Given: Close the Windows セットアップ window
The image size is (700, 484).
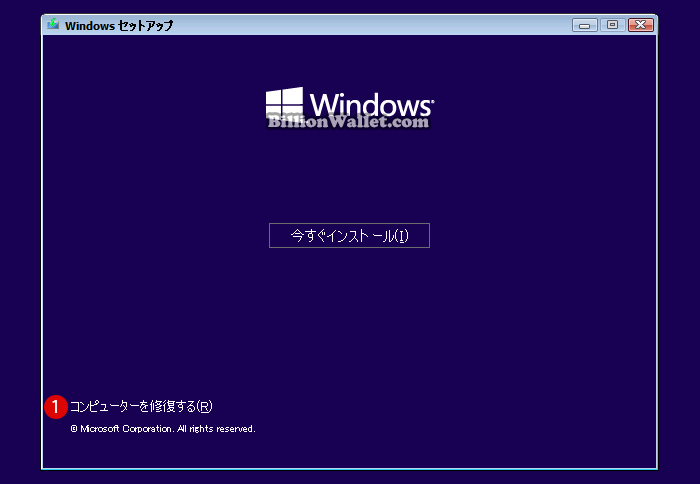Looking at the screenshot, I should [x=641, y=25].
